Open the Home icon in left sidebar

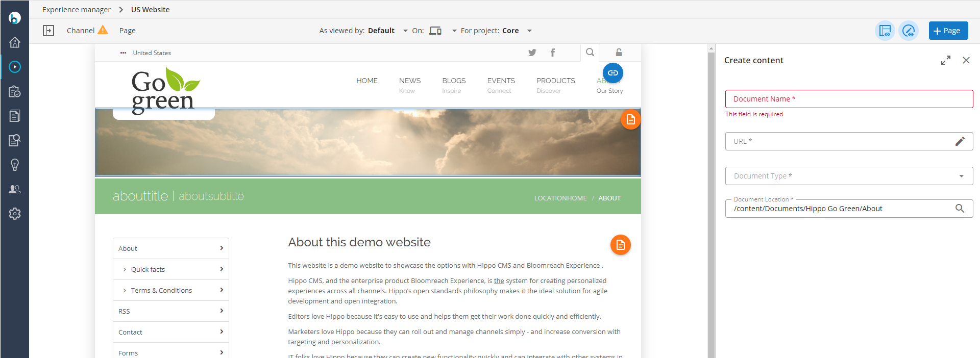coord(15,42)
